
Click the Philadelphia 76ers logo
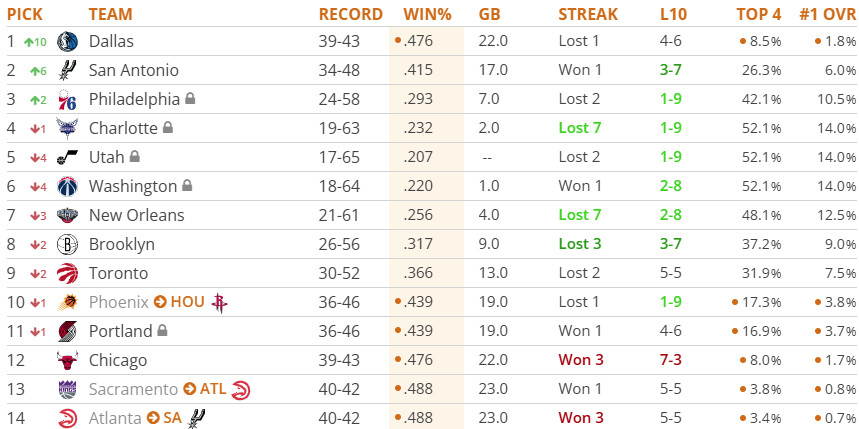[67, 99]
